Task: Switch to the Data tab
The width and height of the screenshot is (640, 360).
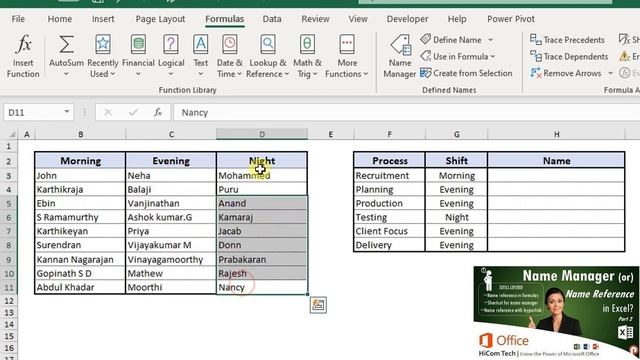Action: point(272,19)
